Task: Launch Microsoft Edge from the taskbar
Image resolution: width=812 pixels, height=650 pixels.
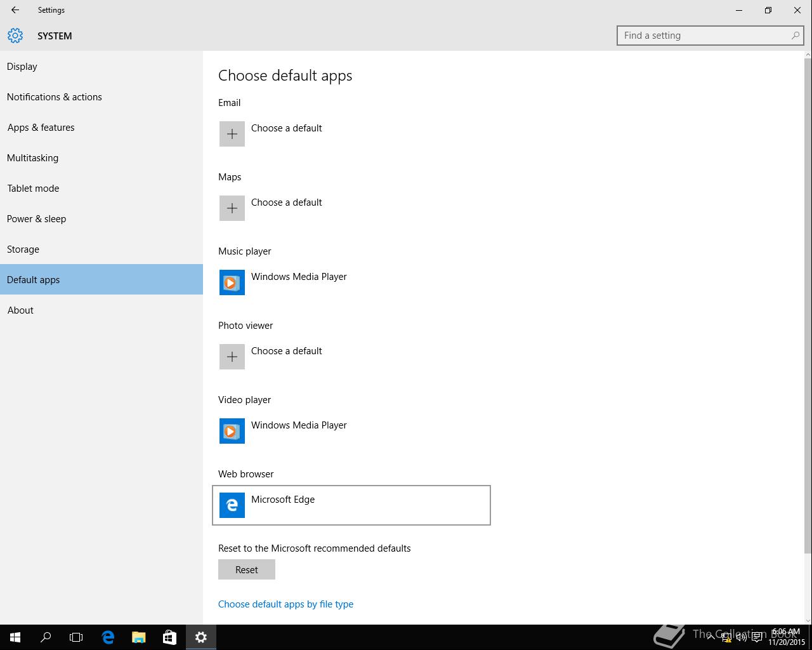Action: tap(108, 637)
